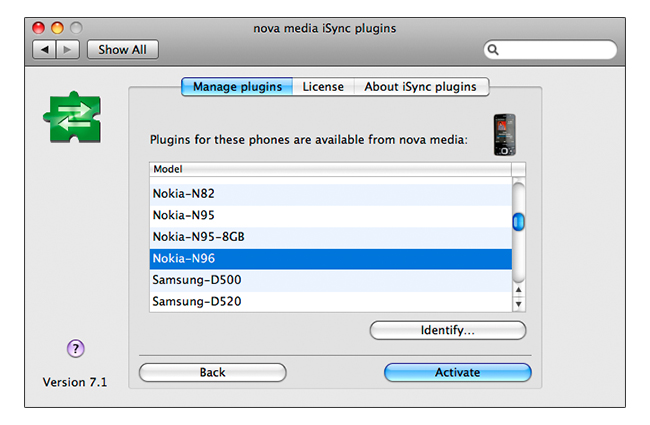Click the Show All button
This screenshot has width=650, height=425.
pos(122,50)
